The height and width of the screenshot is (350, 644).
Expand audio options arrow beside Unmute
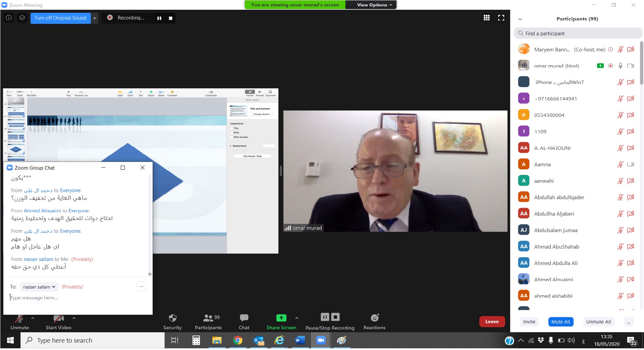33,318
